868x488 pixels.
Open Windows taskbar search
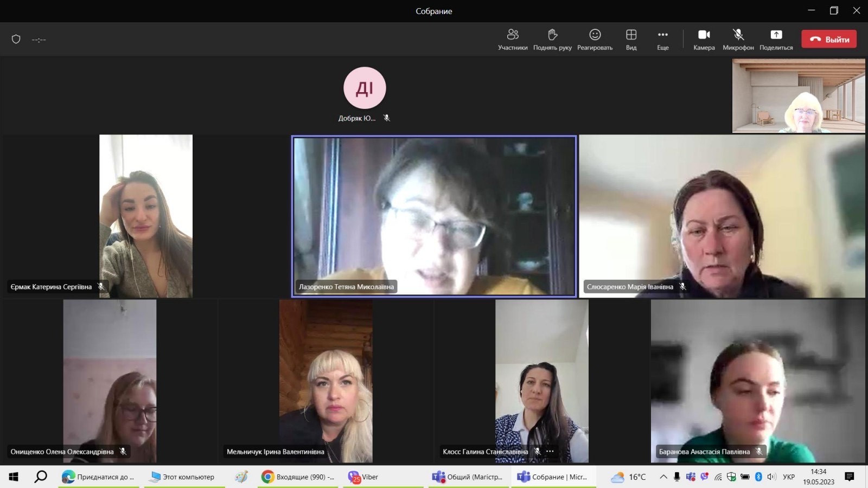41,477
